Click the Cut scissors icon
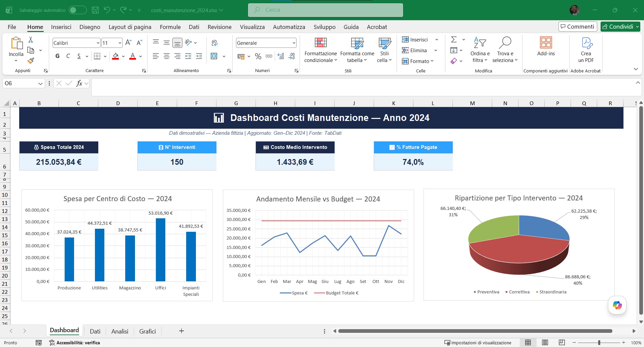The height and width of the screenshot is (347, 644). 31,40
